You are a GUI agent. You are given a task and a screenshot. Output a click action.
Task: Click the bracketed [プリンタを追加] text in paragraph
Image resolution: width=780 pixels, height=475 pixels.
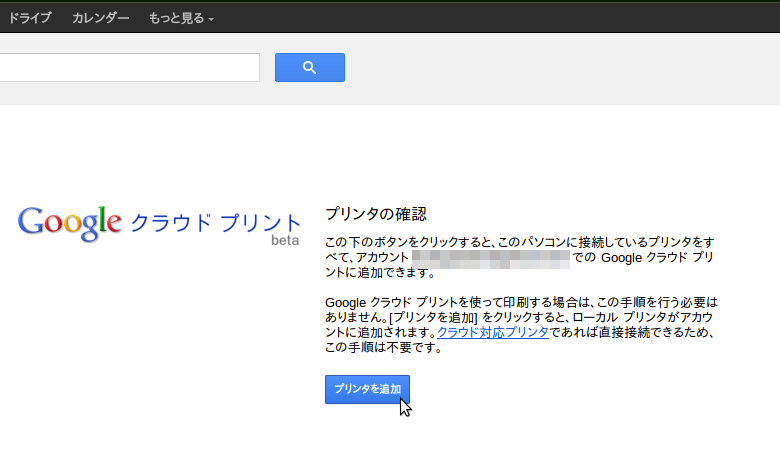435,316
